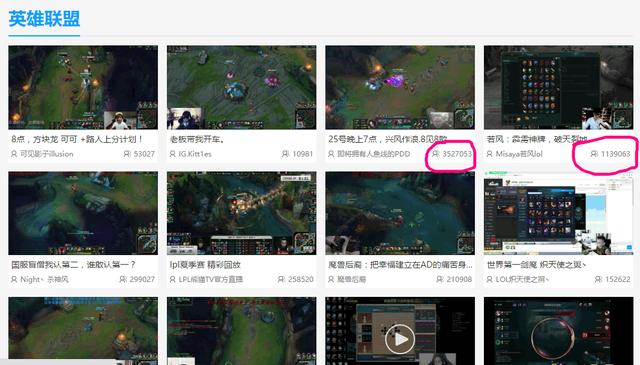Open 世界第一剑魔 炽天使之翼 title link

(536, 265)
